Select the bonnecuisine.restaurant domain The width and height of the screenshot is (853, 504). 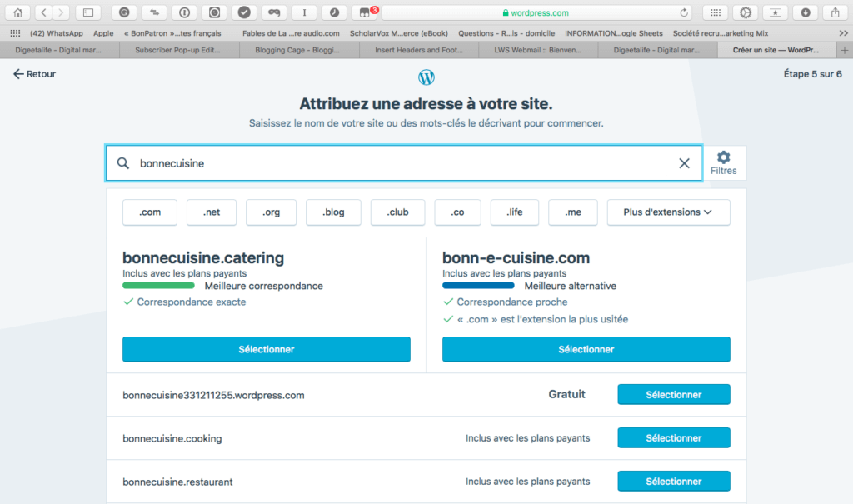pos(673,482)
